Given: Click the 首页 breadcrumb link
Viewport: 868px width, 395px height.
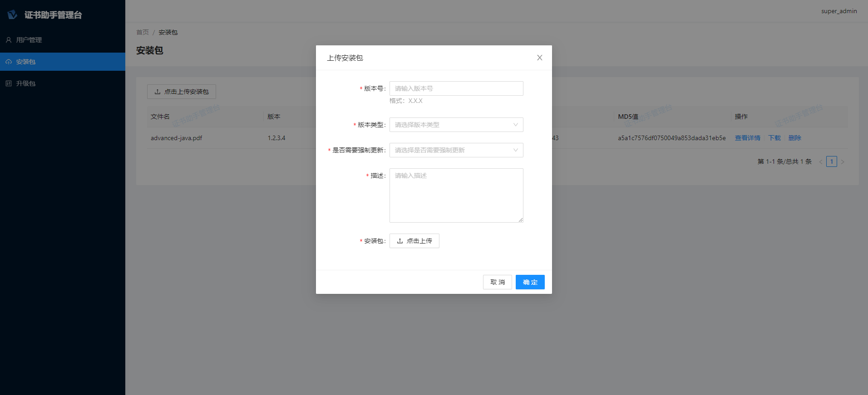Looking at the screenshot, I should (x=143, y=32).
